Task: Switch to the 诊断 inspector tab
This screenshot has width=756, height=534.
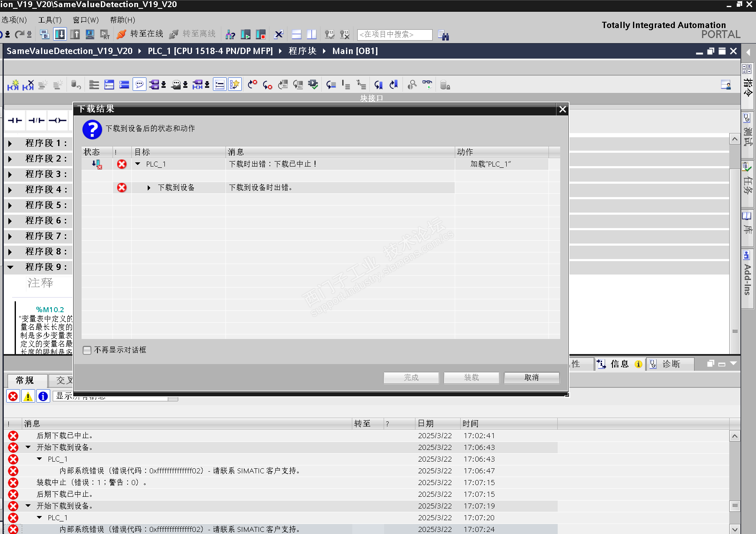Action: point(670,364)
